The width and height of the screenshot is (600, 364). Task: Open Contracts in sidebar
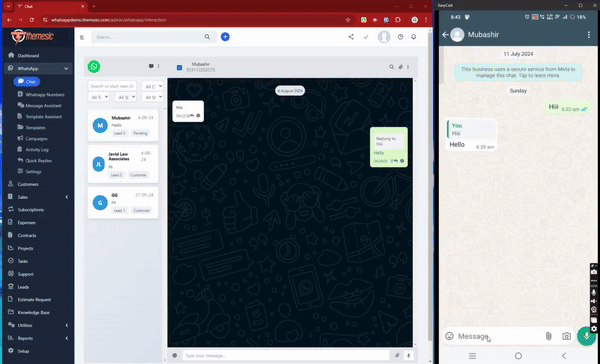tap(27, 235)
